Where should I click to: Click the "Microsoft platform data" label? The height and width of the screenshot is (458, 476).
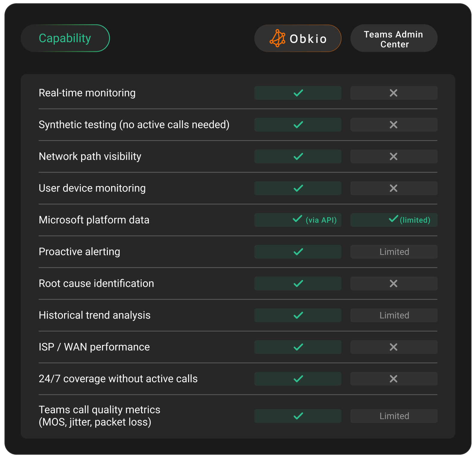94,220
